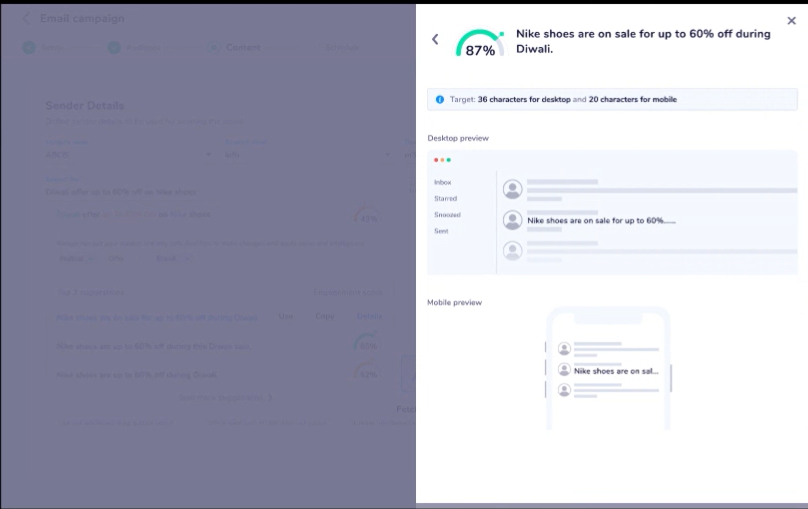Screen dimensions: 808x509
Task: Click the bottom avatar in mobile preview
Action: pos(564,390)
